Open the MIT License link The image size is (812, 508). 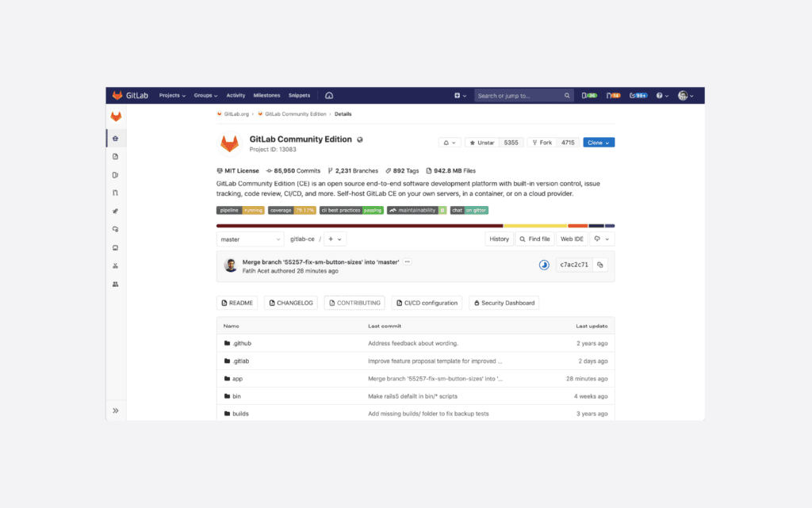238,170
